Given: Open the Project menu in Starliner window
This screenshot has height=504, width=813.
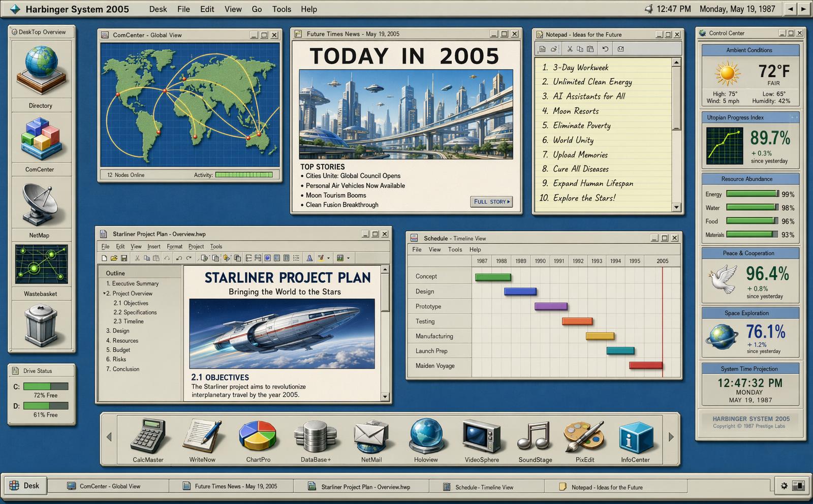Looking at the screenshot, I should point(196,246).
